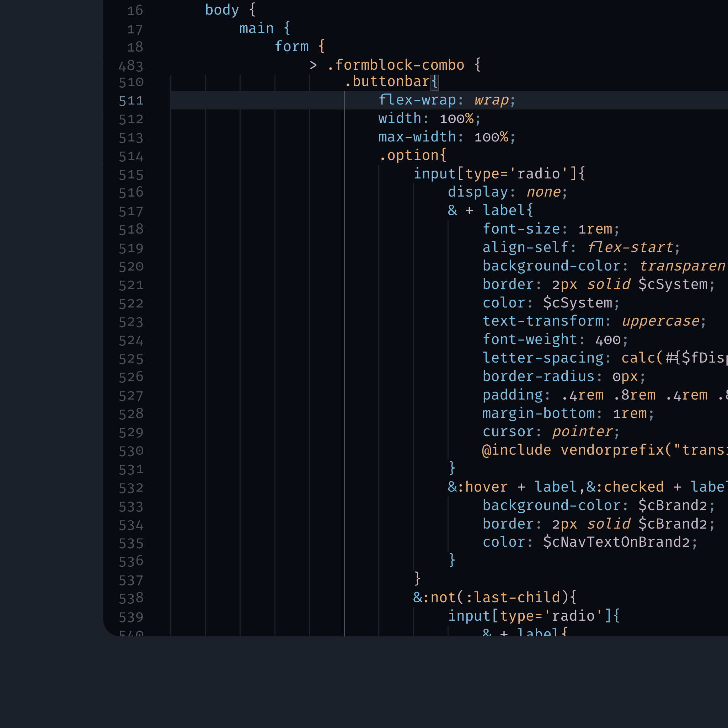Click line number 511 in the gutter
Image resolution: width=728 pixels, height=728 pixels.
(x=131, y=101)
